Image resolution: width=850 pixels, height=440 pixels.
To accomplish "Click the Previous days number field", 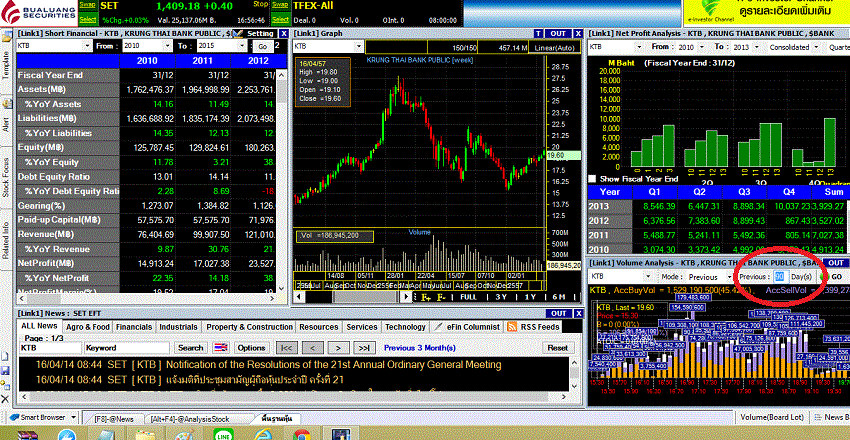I will pos(780,276).
